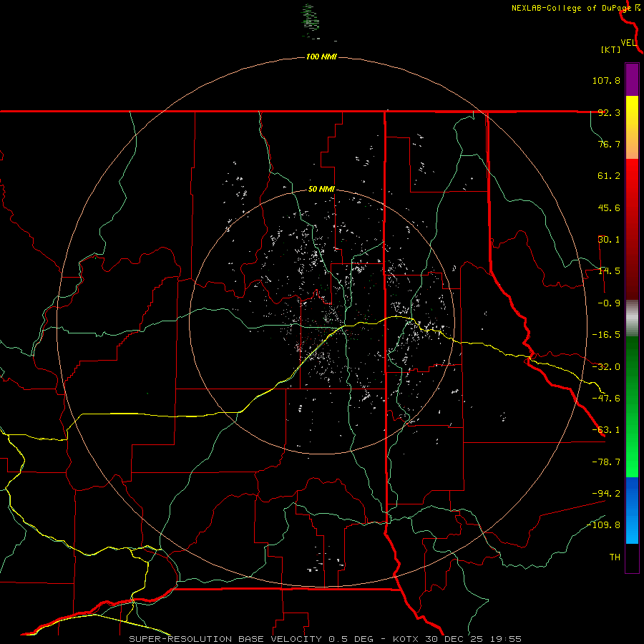This screenshot has height=644, width=644.
Task: Click the 50 NMI range ring label
Action: (321, 190)
